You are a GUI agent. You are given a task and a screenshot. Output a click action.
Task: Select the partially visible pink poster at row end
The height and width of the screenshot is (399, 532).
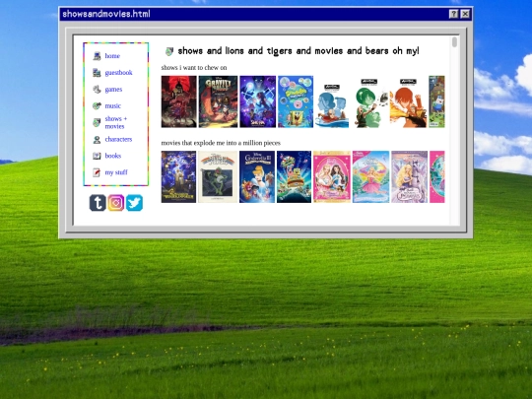[437, 176]
